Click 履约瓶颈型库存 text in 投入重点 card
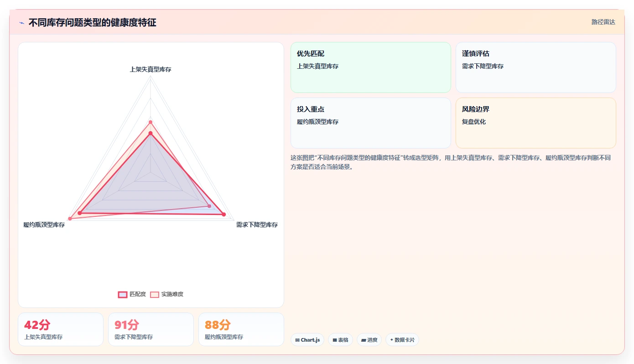 click(318, 122)
